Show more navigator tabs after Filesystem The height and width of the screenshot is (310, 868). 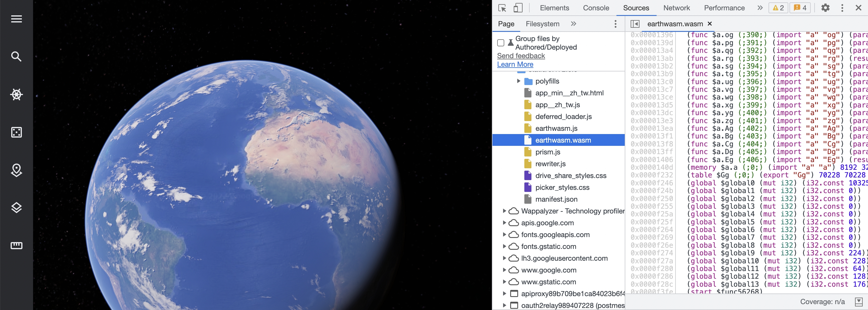[573, 24]
